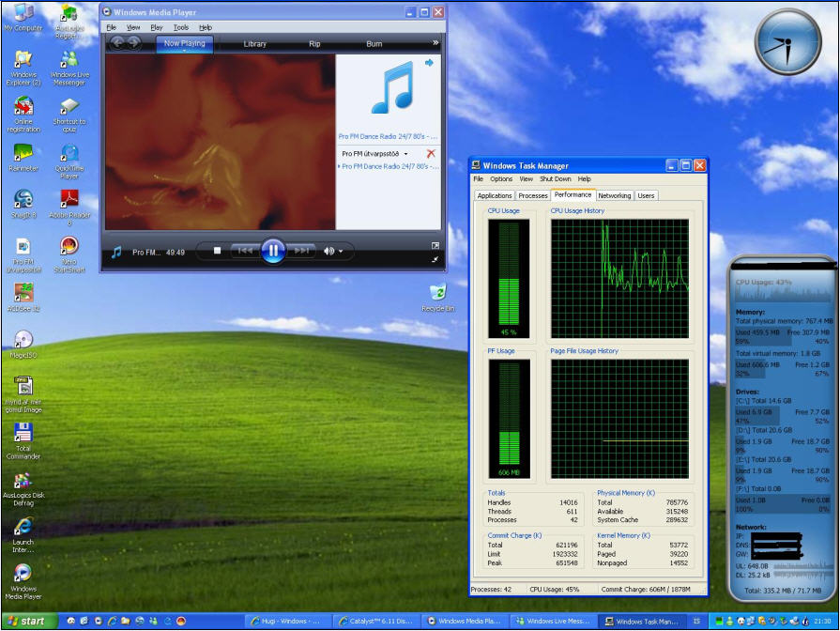
Task: Select the Launch Internet Explorer desktop shortcut
Action: [x=23, y=534]
